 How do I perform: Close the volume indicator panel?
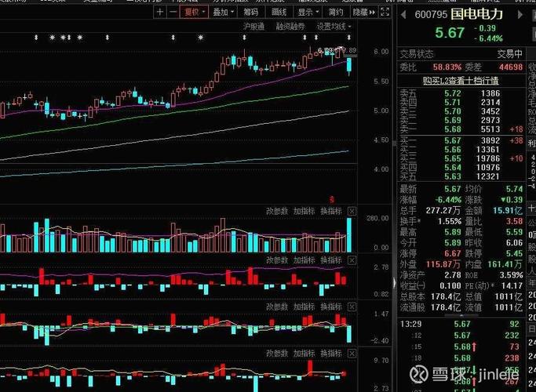coord(352,212)
